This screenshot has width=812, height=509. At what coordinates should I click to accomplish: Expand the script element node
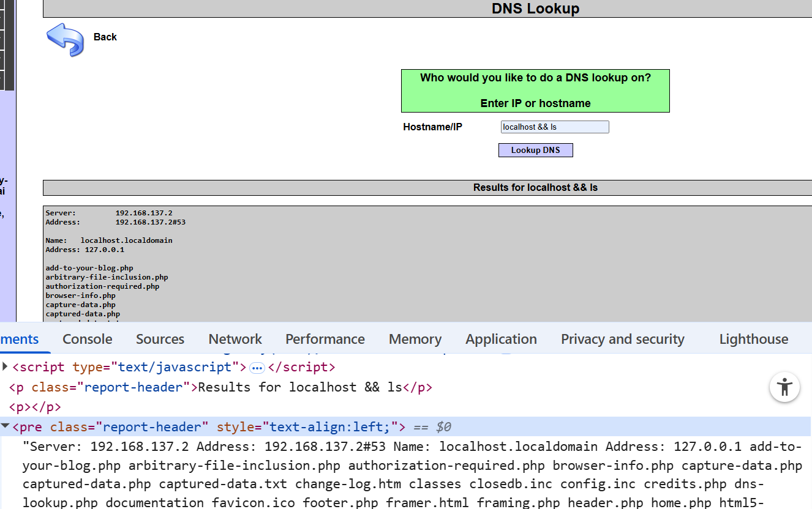pyautogui.click(x=6, y=367)
